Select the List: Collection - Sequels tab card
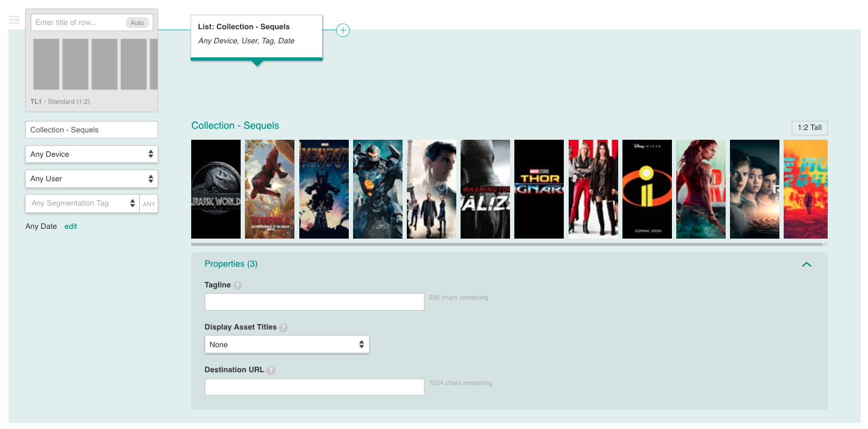 [257, 37]
